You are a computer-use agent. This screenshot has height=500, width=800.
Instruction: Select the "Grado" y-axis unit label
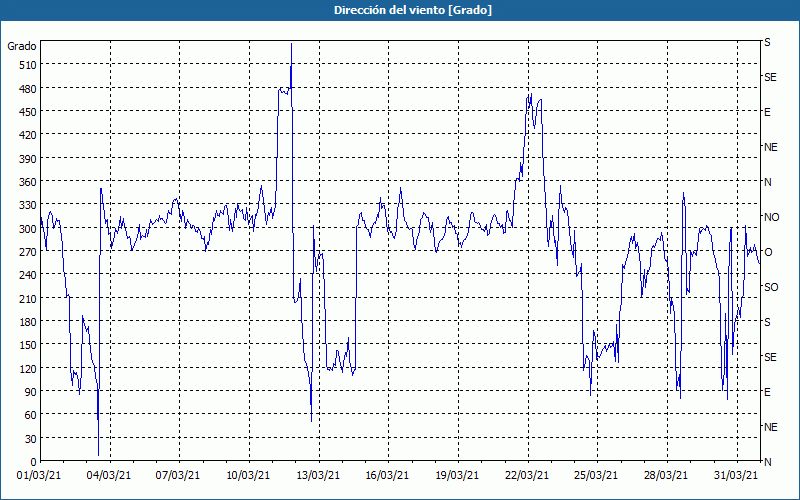(22, 46)
